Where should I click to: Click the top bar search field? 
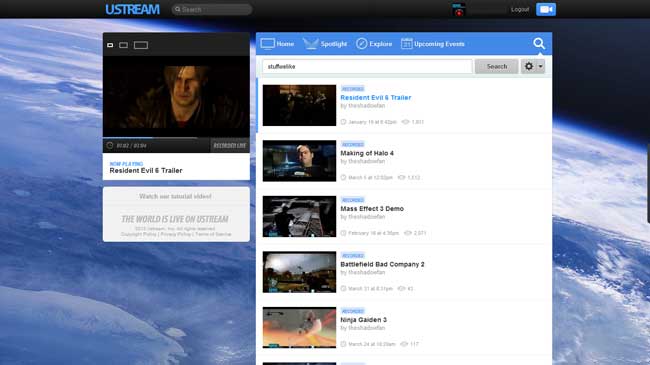click(x=212, y=9)
